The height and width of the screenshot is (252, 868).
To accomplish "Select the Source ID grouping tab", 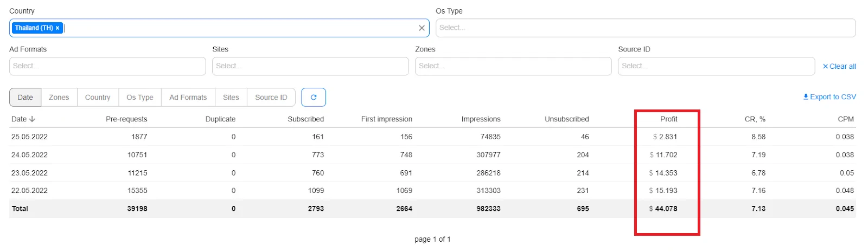I will 271,98.
